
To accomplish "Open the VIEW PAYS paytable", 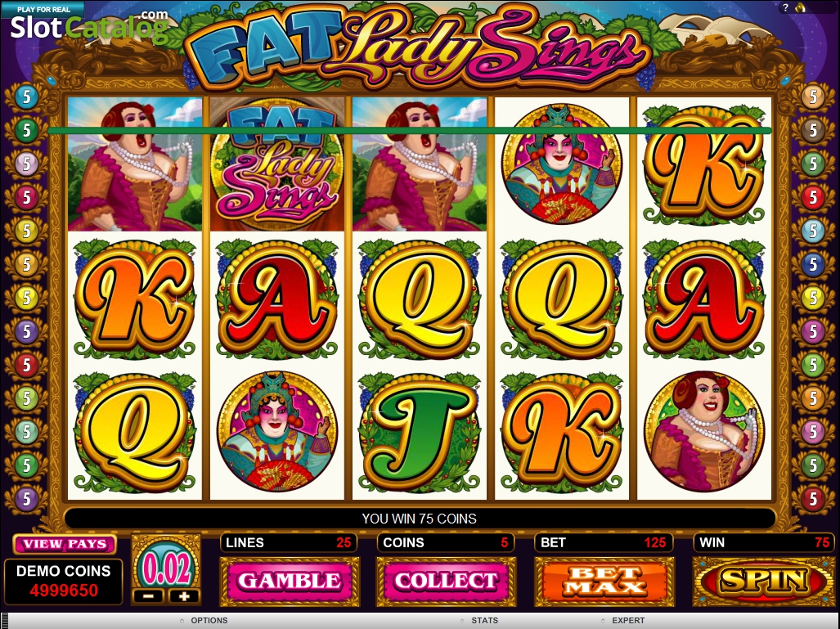I will pyautogui.click(x=65, y=544).
